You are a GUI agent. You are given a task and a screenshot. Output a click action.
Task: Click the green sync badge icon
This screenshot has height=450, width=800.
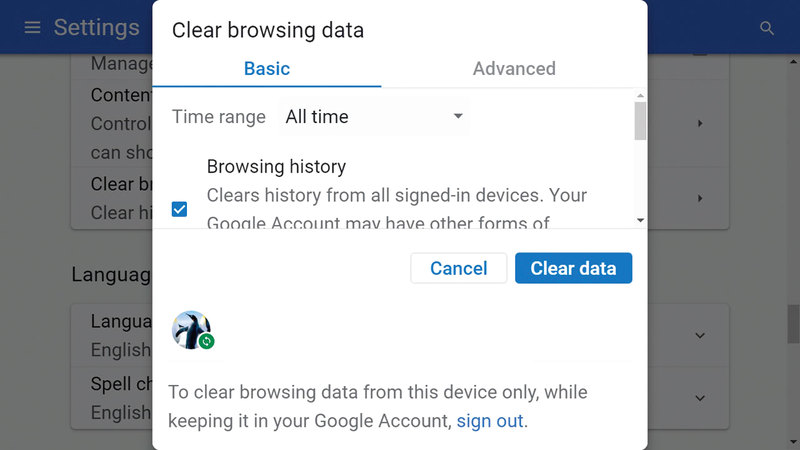point(206,341)
